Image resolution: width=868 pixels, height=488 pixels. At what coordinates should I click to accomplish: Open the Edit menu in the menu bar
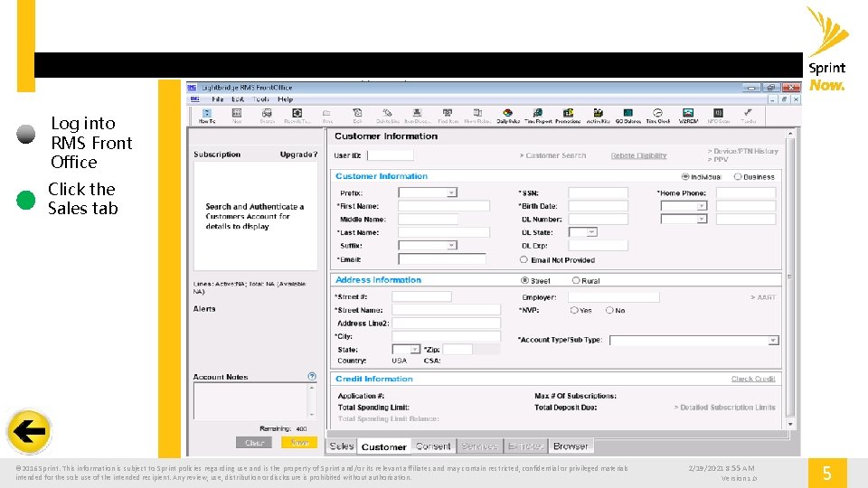click(238, 99)
